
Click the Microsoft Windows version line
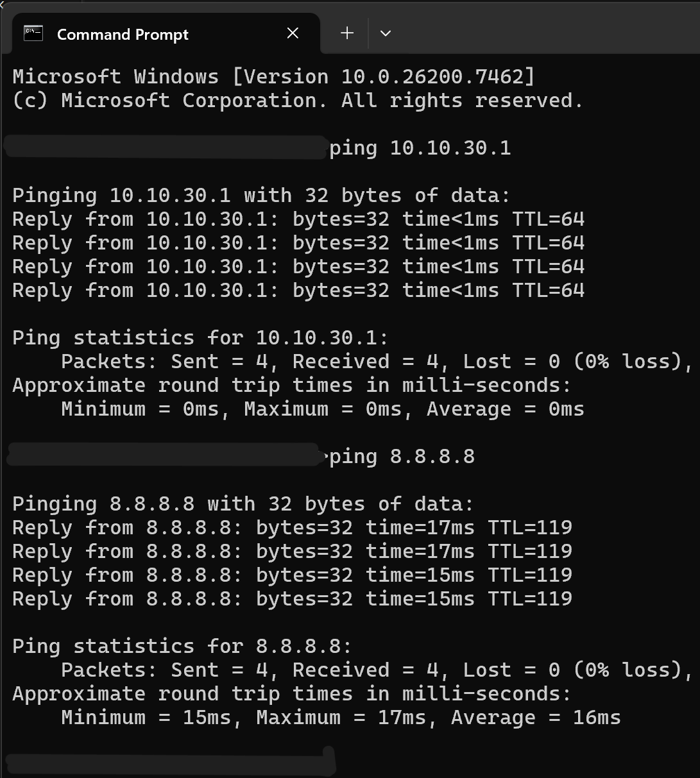point(273,77)
